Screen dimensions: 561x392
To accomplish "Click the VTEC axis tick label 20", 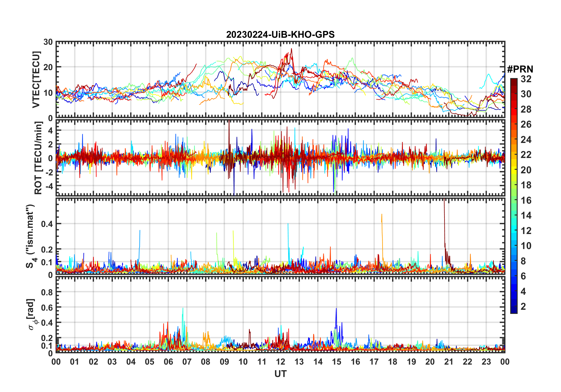I will 48,67.
